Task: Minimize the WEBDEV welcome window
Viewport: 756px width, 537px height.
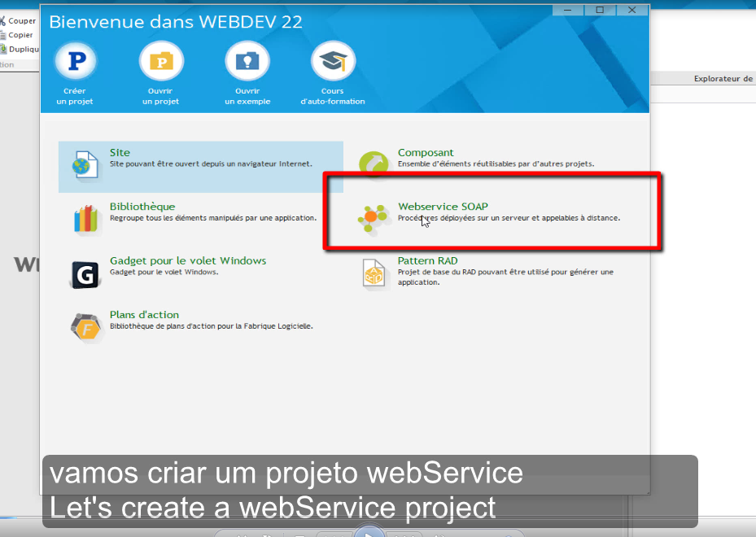Action: click(x=568, y=10)
